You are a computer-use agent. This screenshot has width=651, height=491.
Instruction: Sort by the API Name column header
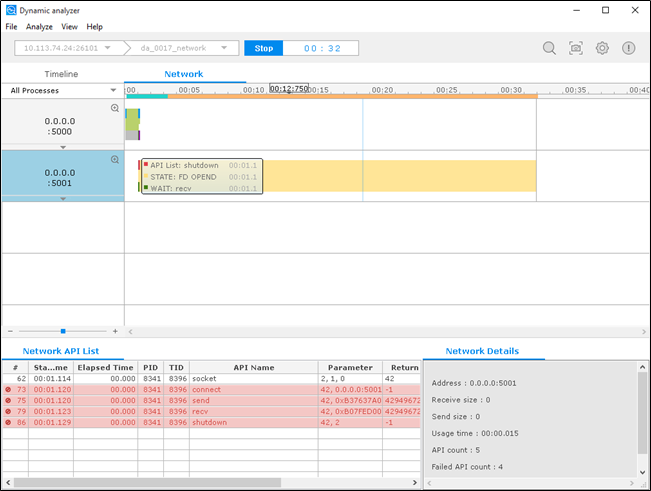(x=253, y=367)
